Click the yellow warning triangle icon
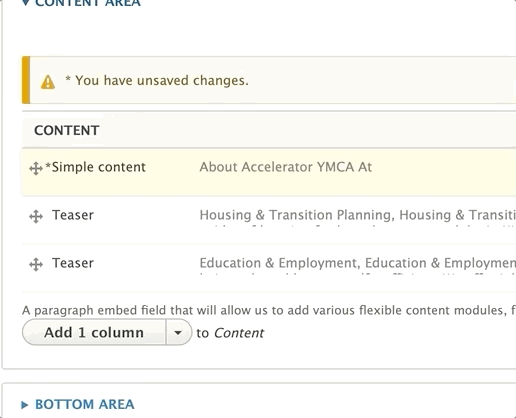 click(x=48, y=82)
